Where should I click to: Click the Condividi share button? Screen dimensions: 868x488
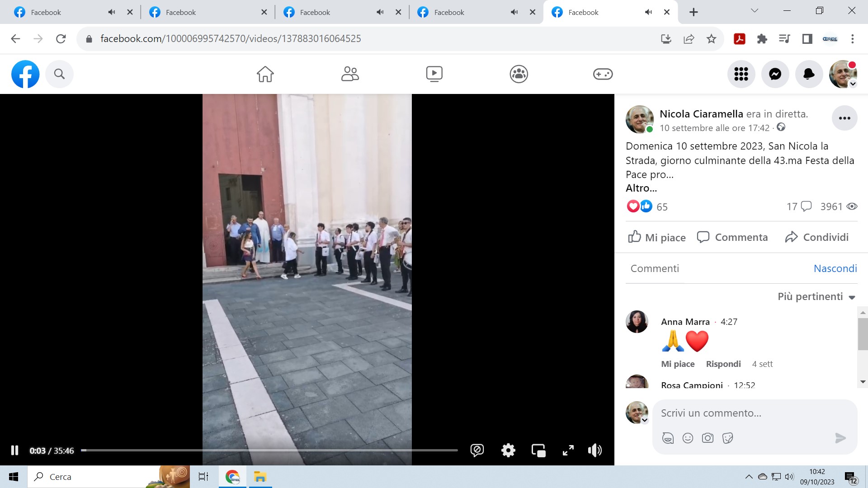tap(817, 237)
